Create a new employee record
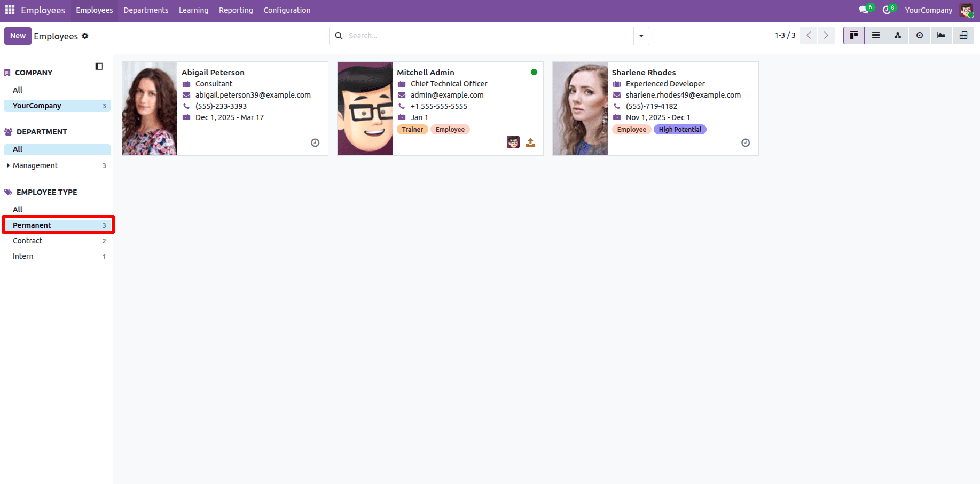 [18, 36]
